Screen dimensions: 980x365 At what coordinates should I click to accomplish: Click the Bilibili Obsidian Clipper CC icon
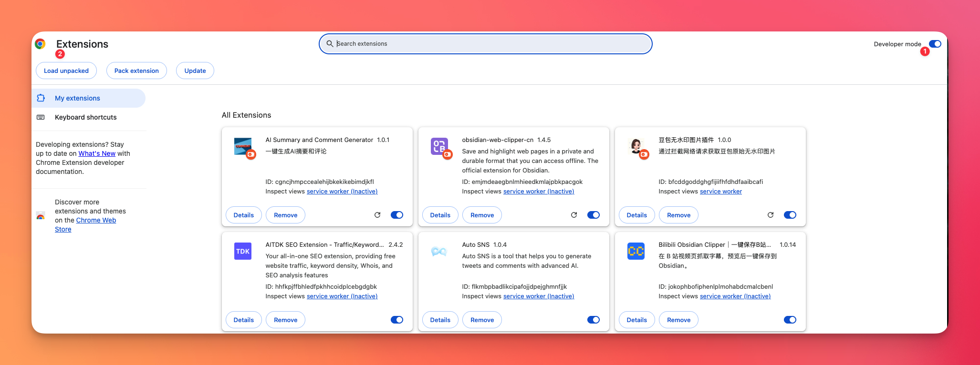click(636, 251)
